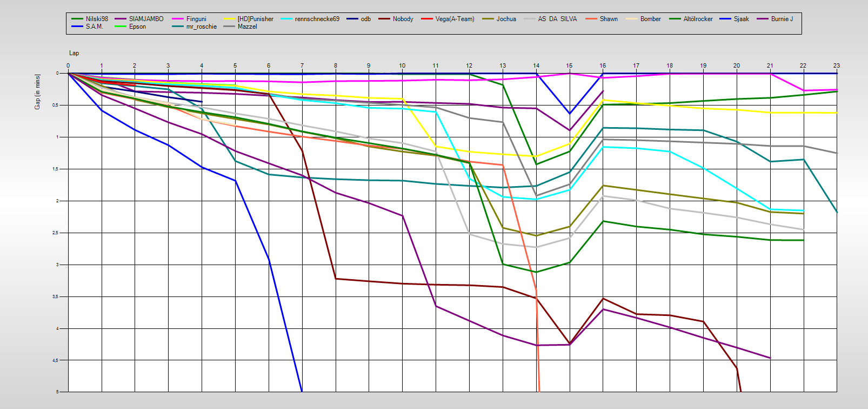Click the Burnie J legend label
The image size is (868, 409).
782,19
